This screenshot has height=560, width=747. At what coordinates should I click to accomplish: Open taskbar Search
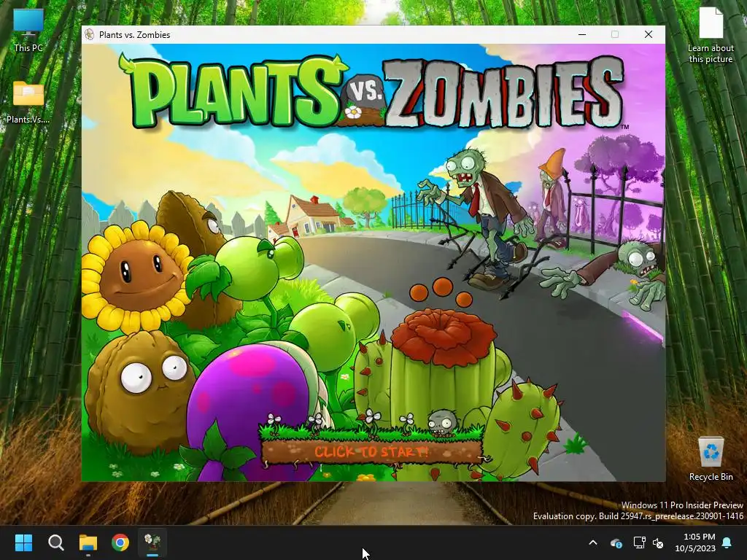pyautogui.click(x=55, y=542)
